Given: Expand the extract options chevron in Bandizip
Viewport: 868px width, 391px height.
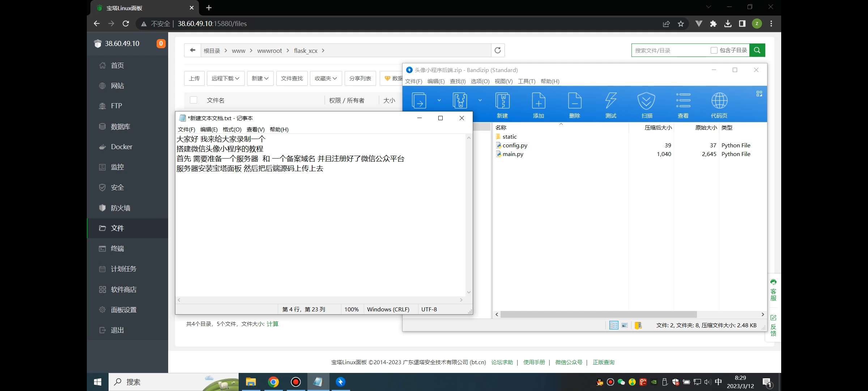Looking at the screenshot, I should pyautogui.click(x=439, y=100).
